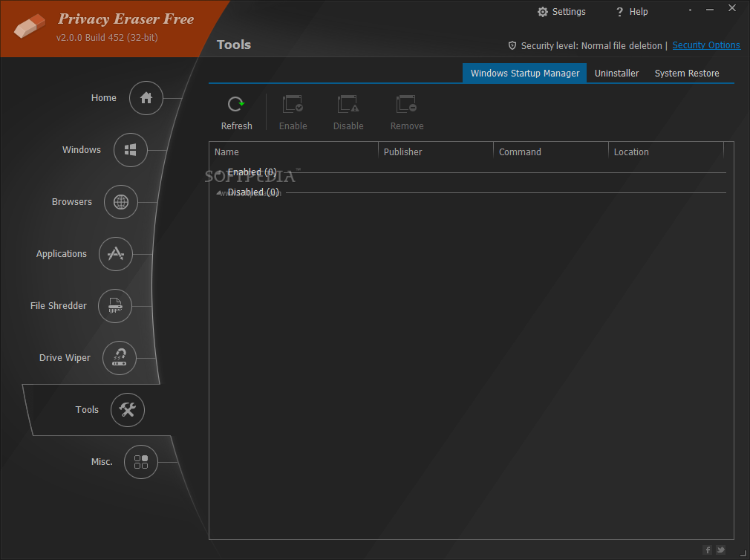This screenshot has height=560, width=750.
Task: Click the File Shredder sidebar label
Action: 59,305
